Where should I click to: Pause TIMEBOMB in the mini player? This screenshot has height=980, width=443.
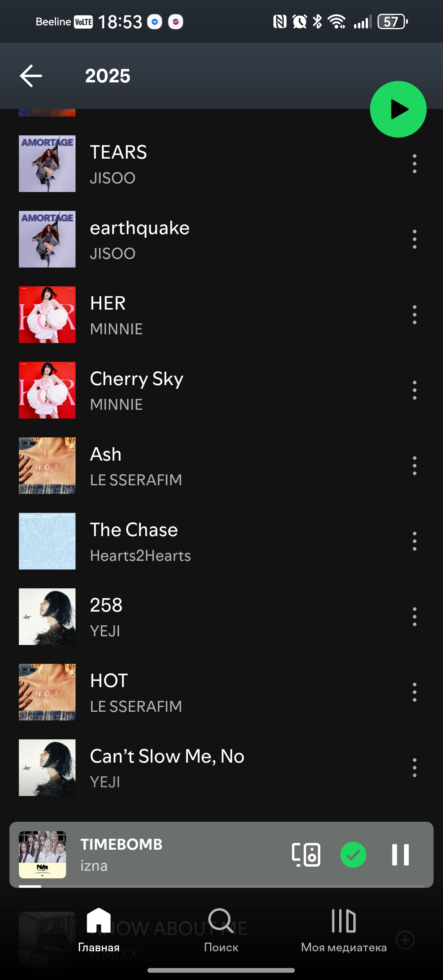click(401, 854)
